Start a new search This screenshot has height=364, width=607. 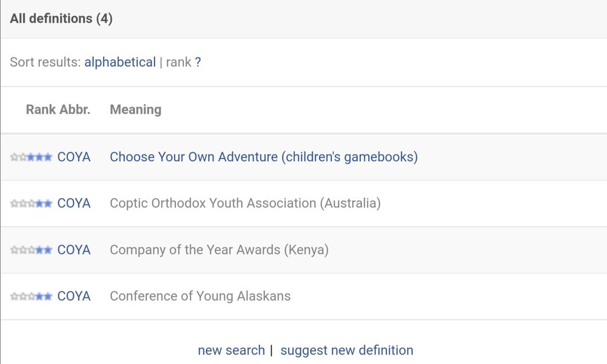[x=231, y=350]
